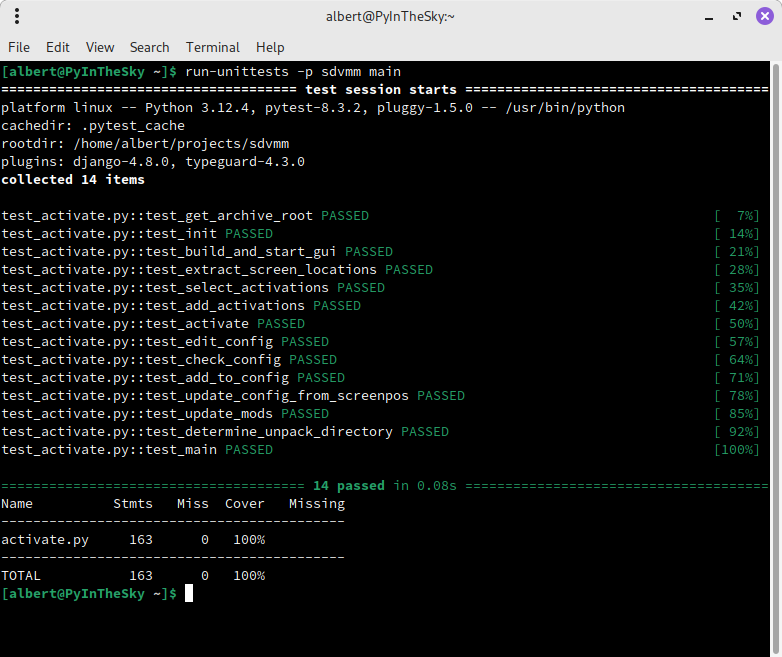This screenshot has height=657, width=782.
Task: Click the test_extract_screen_locations line
Action: (217, 269)
